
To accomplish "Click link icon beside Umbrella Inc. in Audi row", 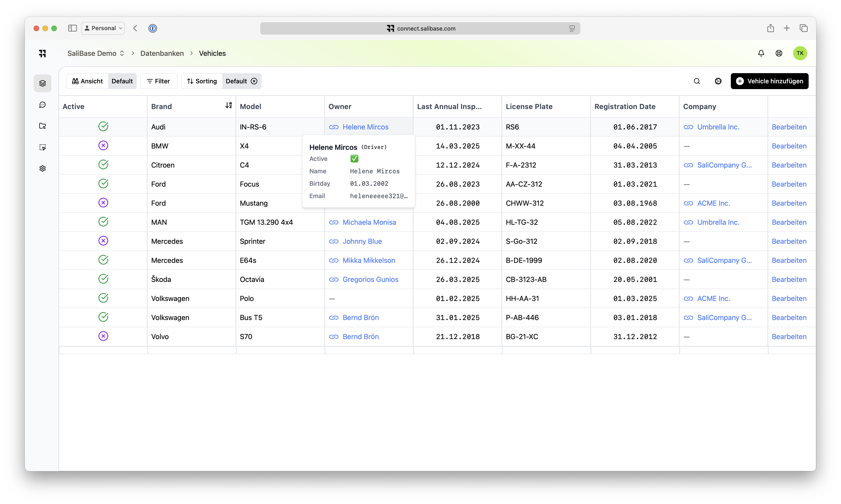I will [688, 127].
